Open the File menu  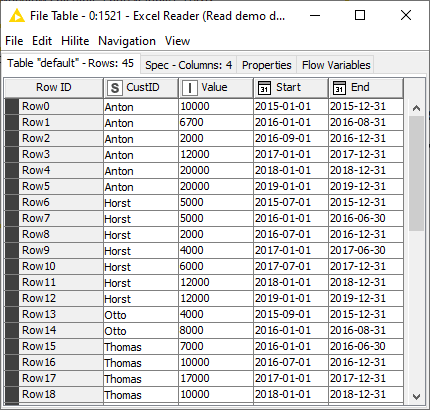pyautogui.click(x=14, y=41)
